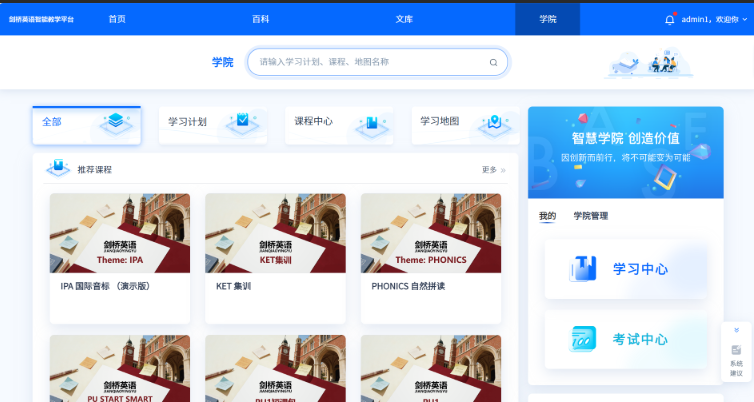Image resolution: width=754 pixels, height=402 pixels.
Task: Select the 全部 category tab
Action: click(87, 125)
